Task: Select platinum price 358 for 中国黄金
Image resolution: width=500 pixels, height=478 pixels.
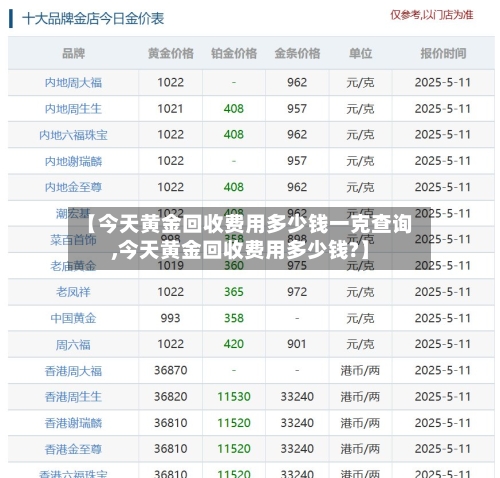Action: tap(234, 318)
